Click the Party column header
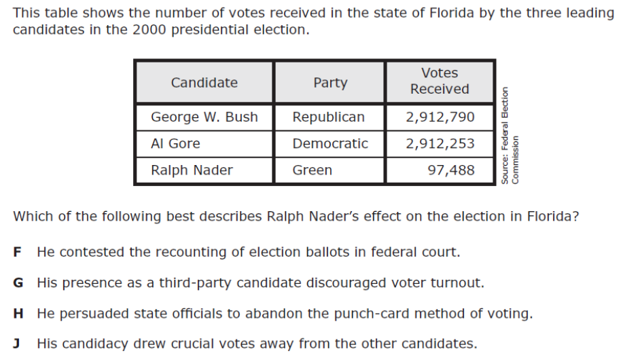 pos(330,83)
